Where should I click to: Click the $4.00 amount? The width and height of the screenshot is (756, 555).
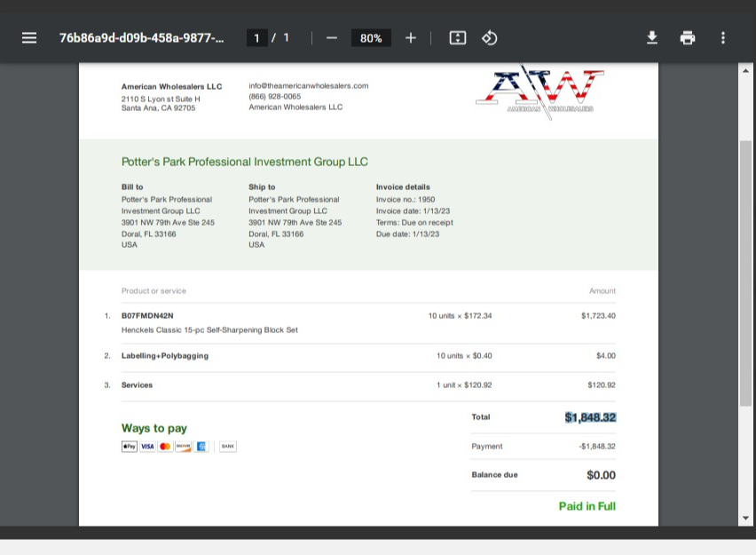click(606, 356)
